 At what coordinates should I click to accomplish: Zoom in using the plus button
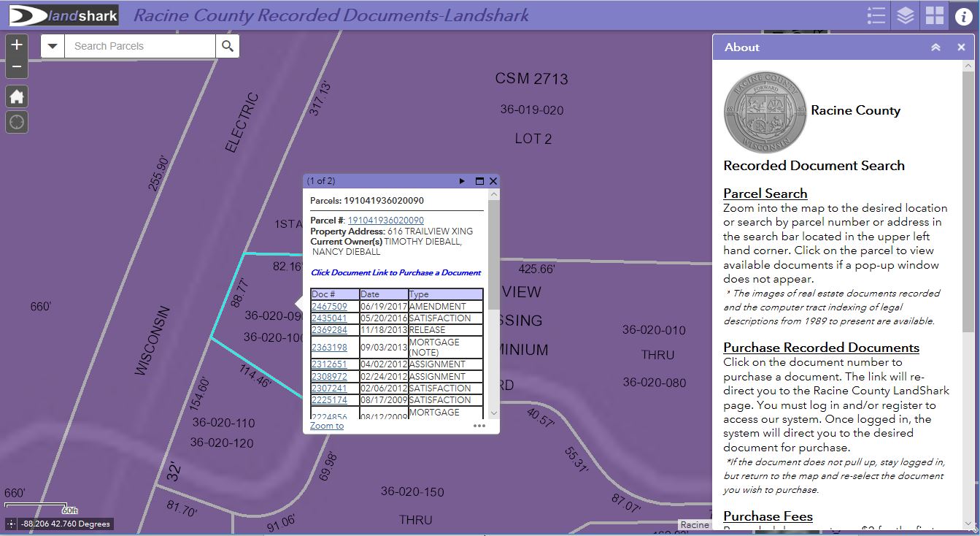16,44
